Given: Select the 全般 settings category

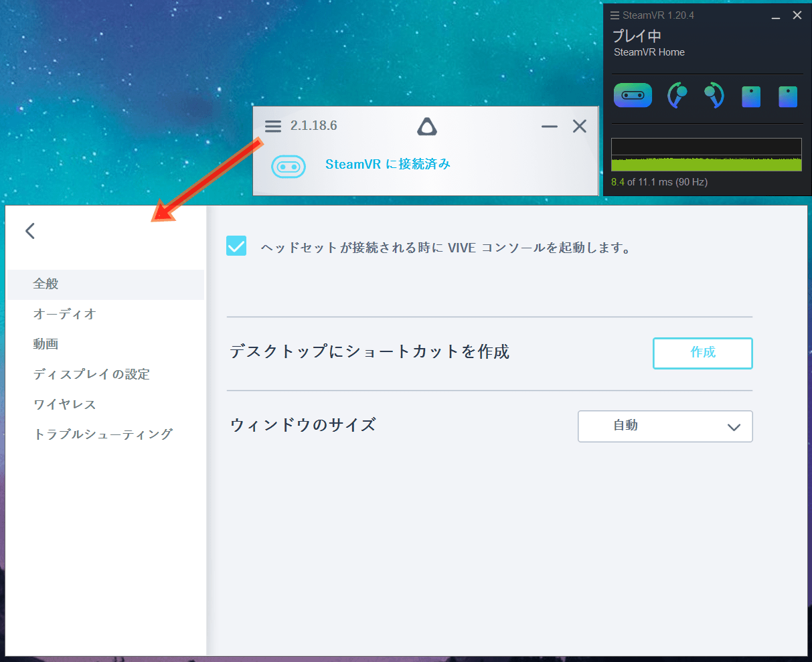Looking at the screenshot, I should coord(105,284).
